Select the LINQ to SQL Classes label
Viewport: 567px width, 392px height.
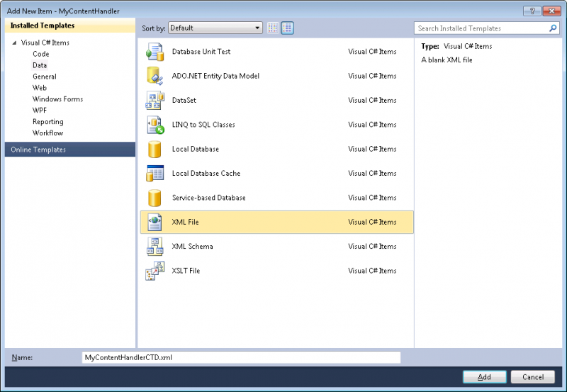click(x=203, y=125)
